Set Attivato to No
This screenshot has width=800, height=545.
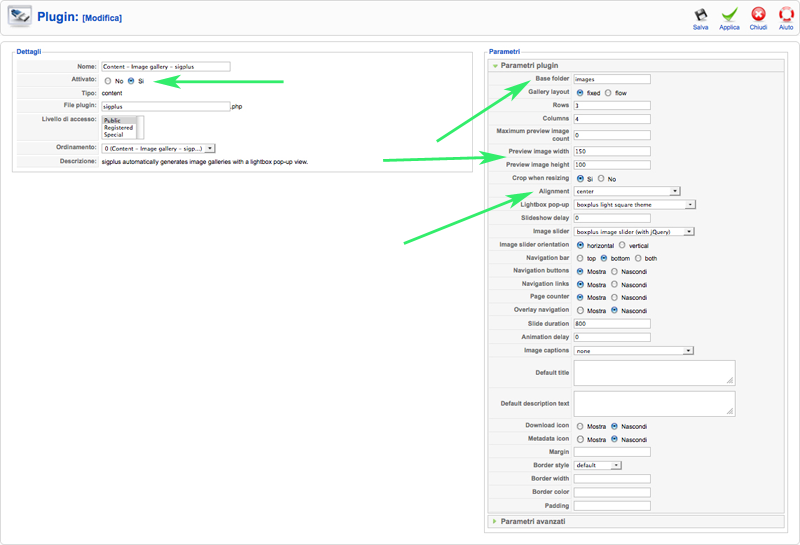[x=108, y=81]
